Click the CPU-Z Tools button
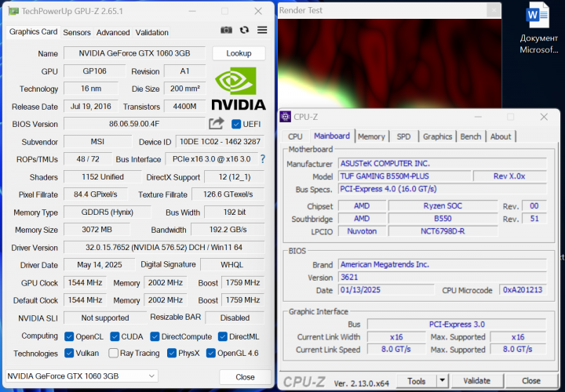Viewport: 565px width, 392px height. [x=417, y=380]
